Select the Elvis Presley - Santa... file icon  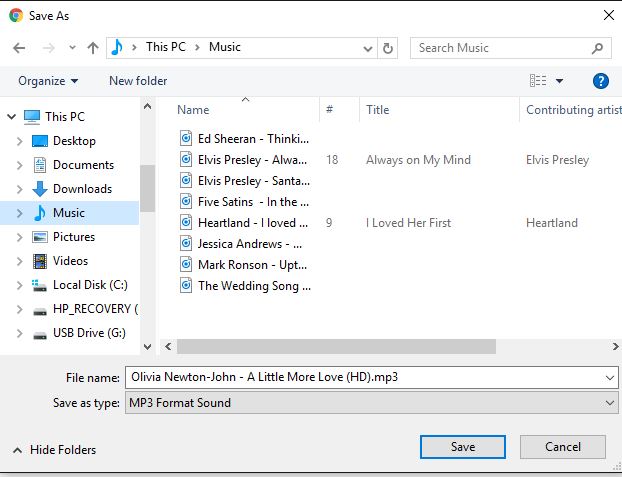(x=186, y=180)
